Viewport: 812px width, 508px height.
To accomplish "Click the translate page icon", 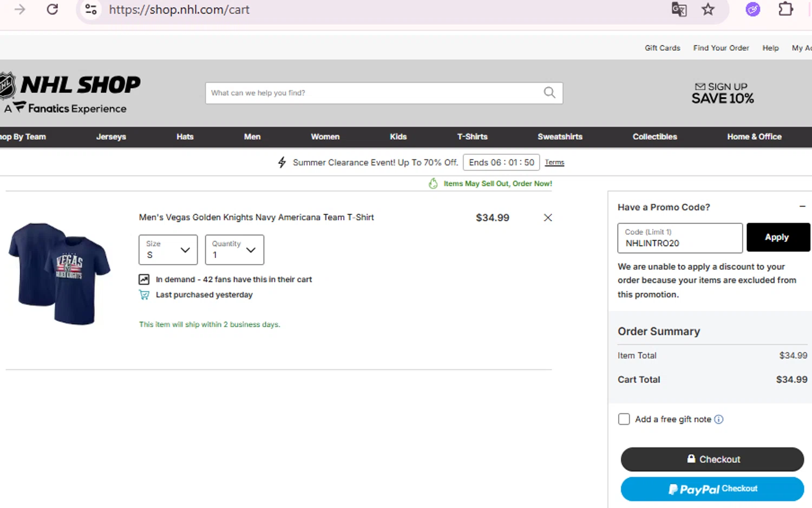I will [x=679, y=9].
